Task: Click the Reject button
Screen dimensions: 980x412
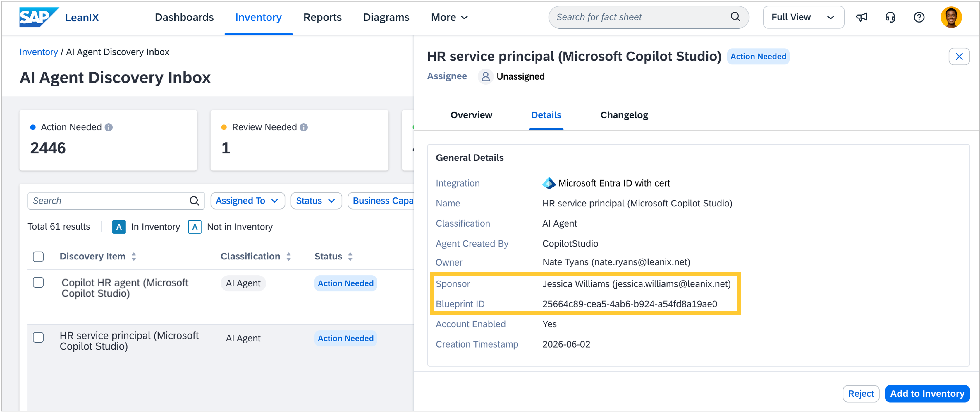Action: pyautogui.click(x=861, y=393)
